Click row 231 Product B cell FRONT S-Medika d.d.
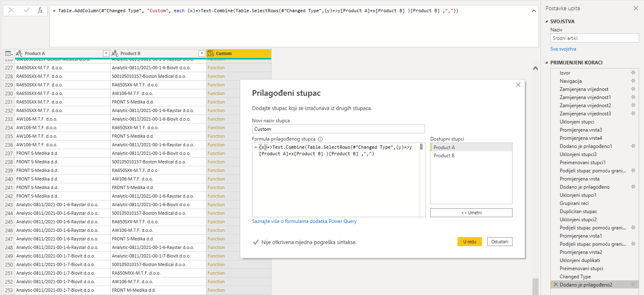644x295 pixels. (x=158, y=102)
